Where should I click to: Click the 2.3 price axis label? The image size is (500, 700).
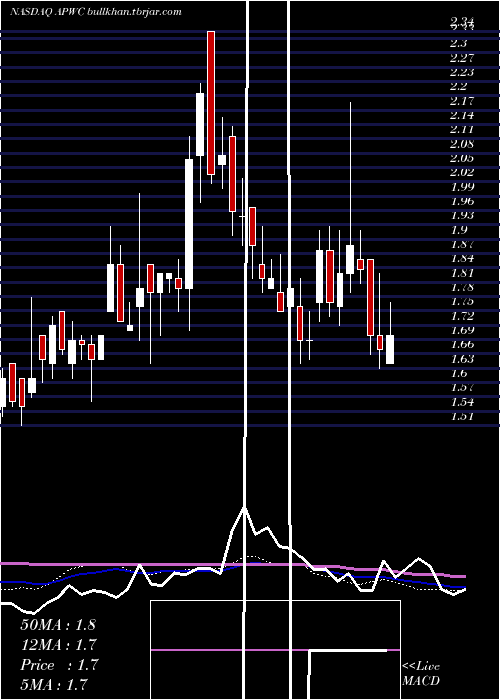pos(458,43)
